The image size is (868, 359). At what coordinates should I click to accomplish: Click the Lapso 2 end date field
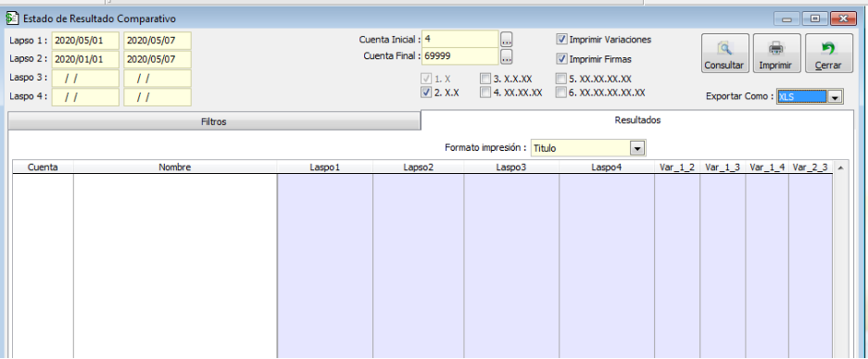157,59
